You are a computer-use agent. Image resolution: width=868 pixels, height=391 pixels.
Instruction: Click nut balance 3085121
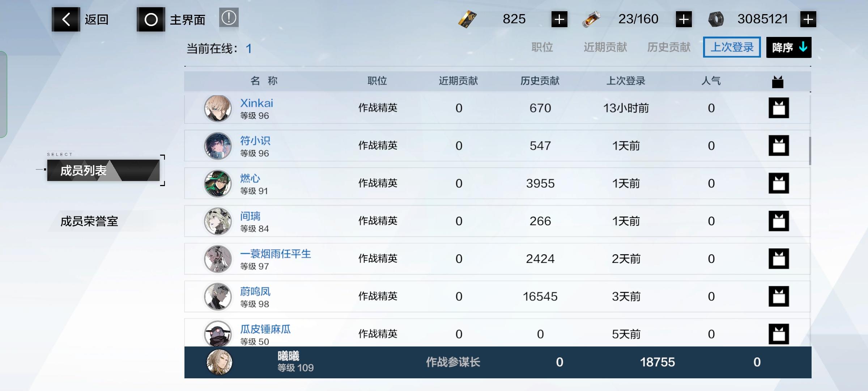763,19
